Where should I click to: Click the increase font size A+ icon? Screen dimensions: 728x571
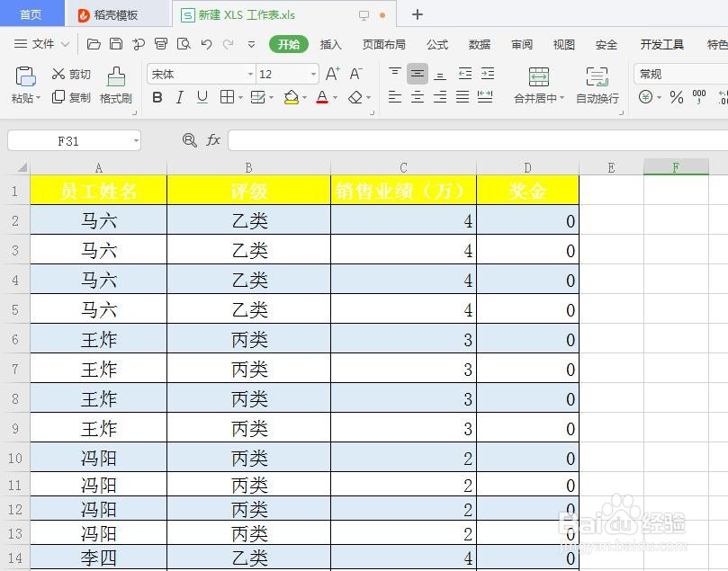(x=332, y=74)
